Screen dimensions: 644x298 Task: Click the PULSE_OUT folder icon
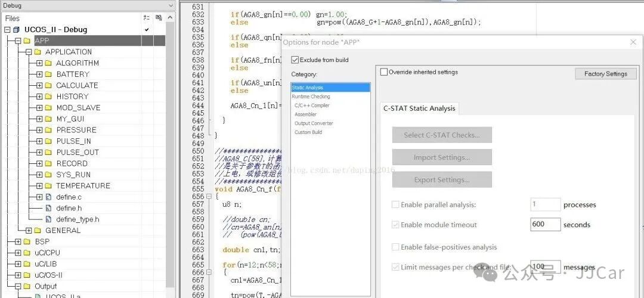(48, 153)
